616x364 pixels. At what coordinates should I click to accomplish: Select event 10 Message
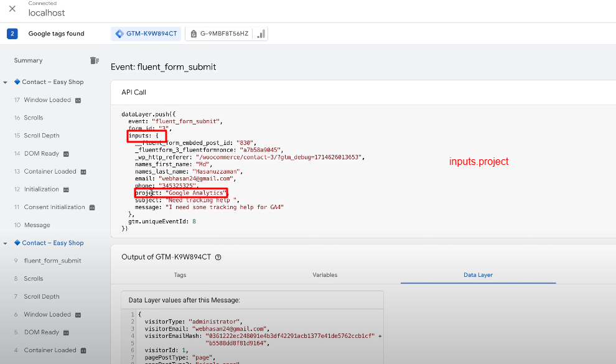point(37,225)
